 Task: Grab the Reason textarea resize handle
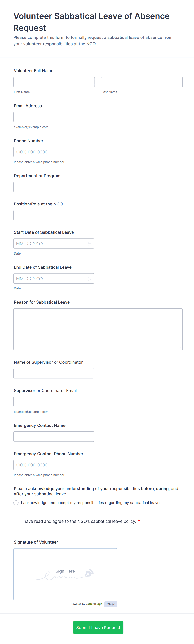coord(180,348)
